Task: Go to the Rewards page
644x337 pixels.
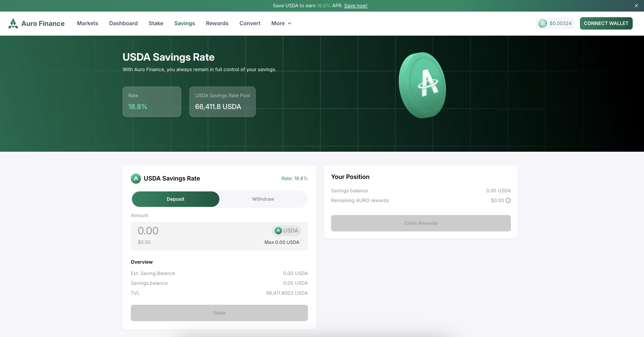Action: (x=217, y=23)
